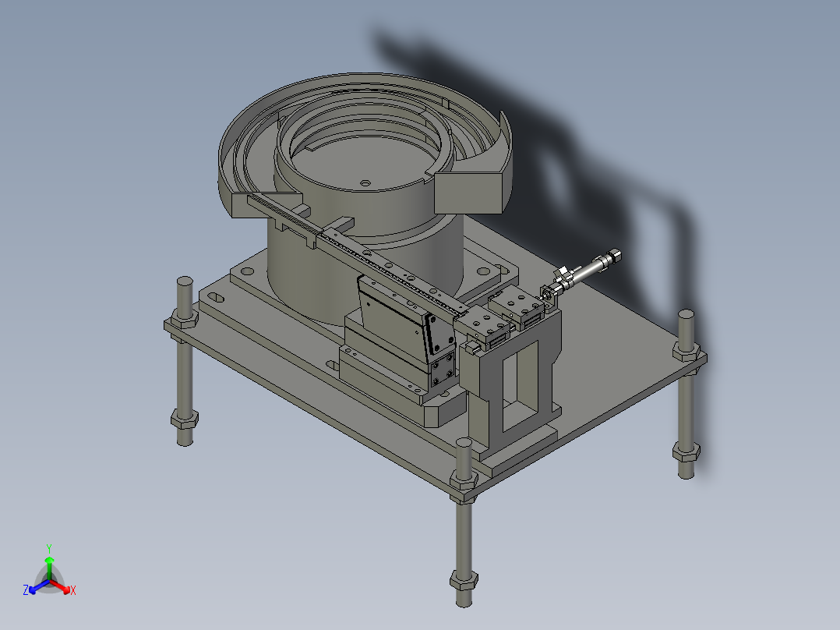This screenshot has width=840, height=630.
Task: Select the vibratory bowl feeder top
Action: click(x=365, y=146)
